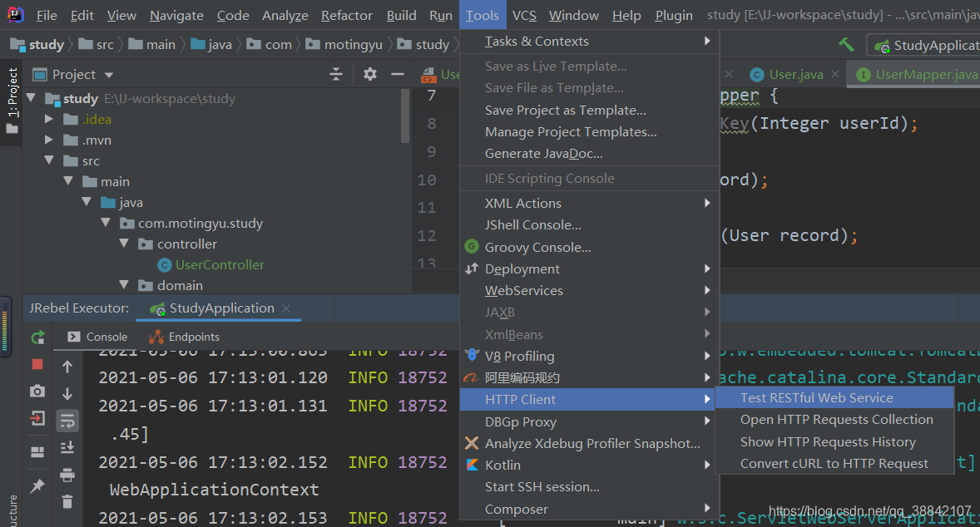Viewport: 980px width, 527px height.
Task: Stop the running application with the red square
Action: pyautogui.click(x=37, y=364)
